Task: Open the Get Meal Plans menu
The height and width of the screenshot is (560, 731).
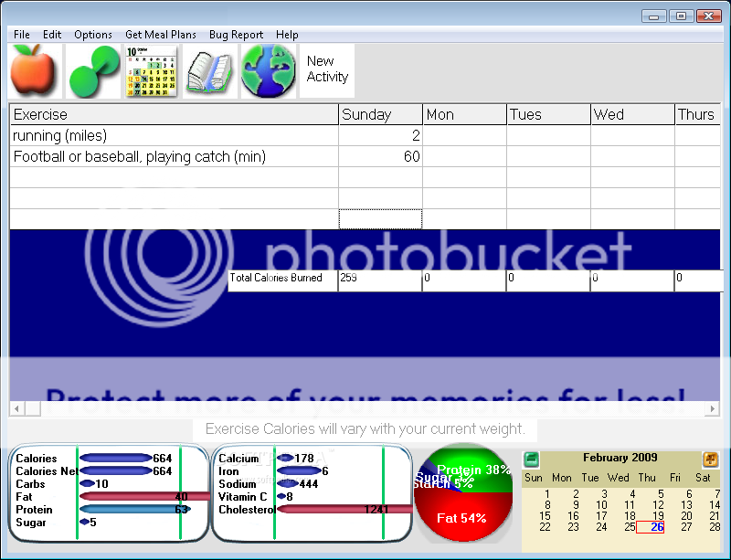Action: 161,35
